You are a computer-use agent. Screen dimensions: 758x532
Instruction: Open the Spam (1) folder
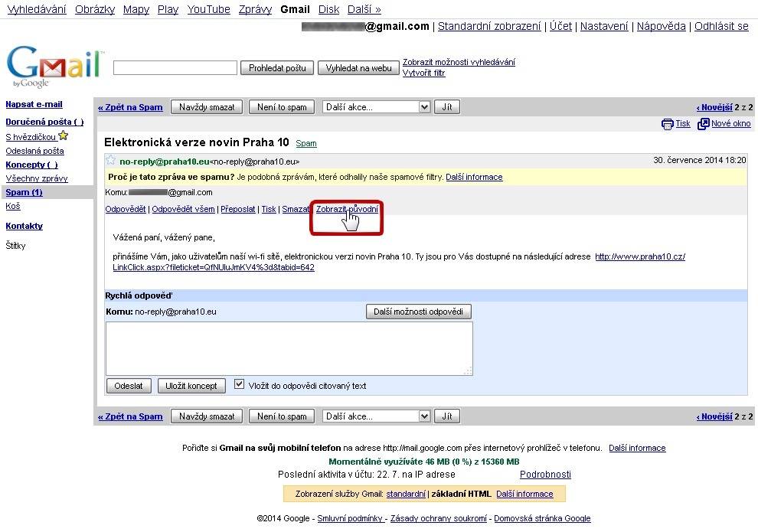(24, 192)
